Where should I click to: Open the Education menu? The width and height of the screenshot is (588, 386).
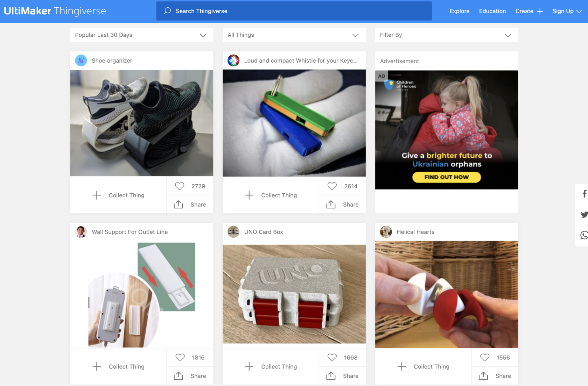(x=492, y=11)
